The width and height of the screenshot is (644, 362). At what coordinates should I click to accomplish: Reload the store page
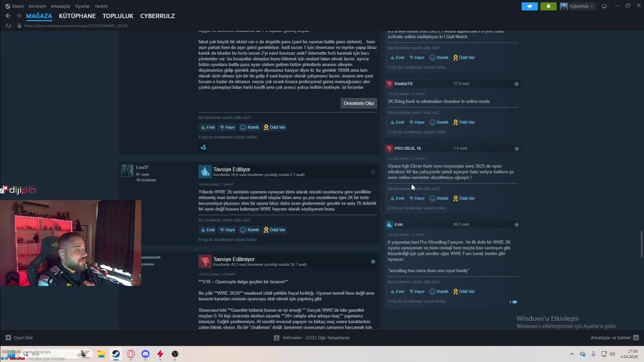coord(8,26)
